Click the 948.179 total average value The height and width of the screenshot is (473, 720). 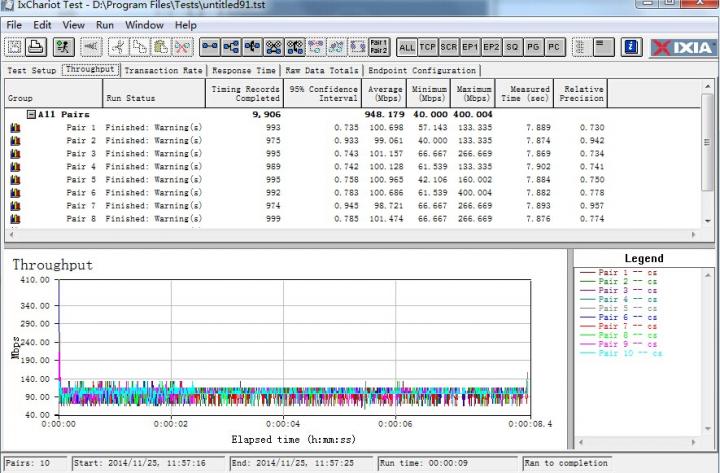point(385,114)
